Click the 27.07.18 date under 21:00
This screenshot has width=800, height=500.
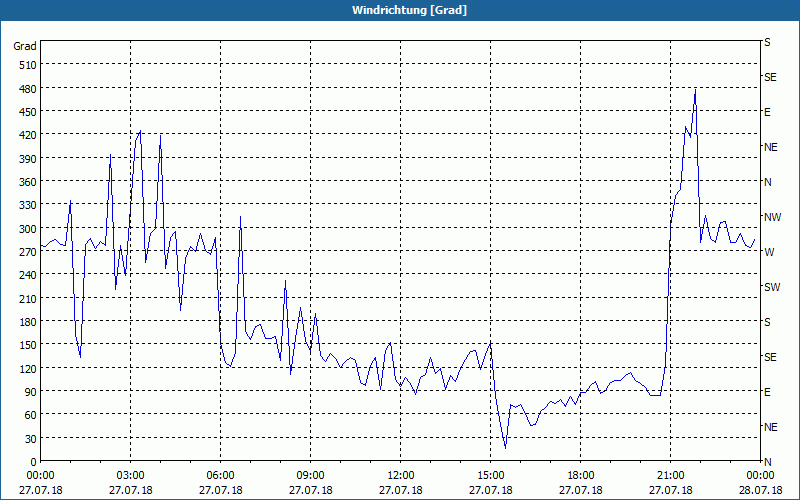click(670, 490)
